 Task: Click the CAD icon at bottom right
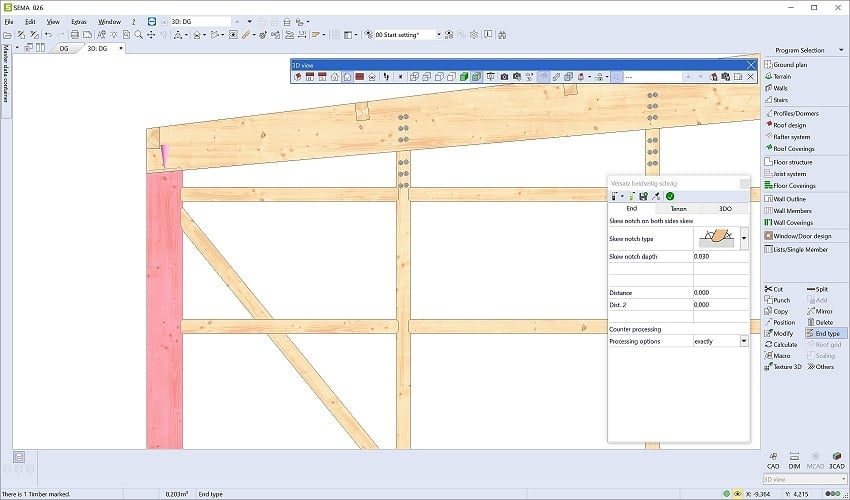point(773,458)
